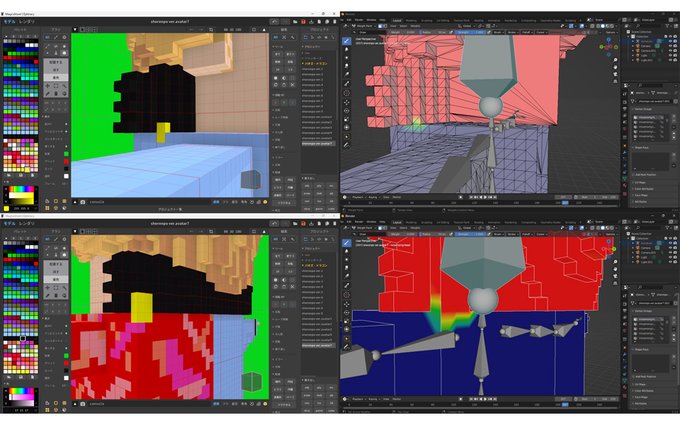The width and height of the screenshot is (680, 425).
Task: Open green Object Data properties tab in top Blender
Action: [x=625, y=178]
